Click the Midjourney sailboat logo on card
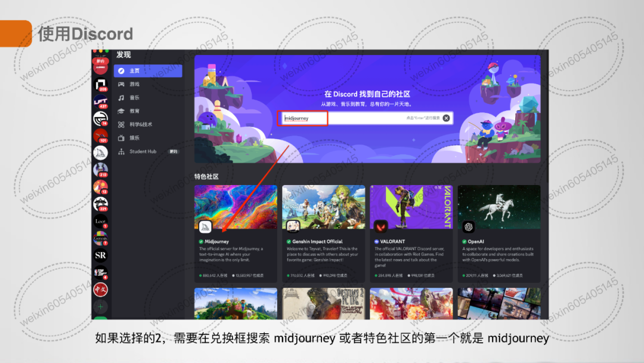 (205, 226)
